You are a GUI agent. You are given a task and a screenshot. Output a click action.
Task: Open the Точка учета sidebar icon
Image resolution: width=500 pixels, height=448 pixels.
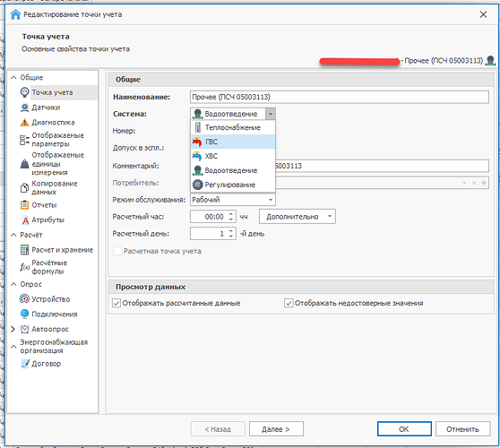(x=24, y=92)
